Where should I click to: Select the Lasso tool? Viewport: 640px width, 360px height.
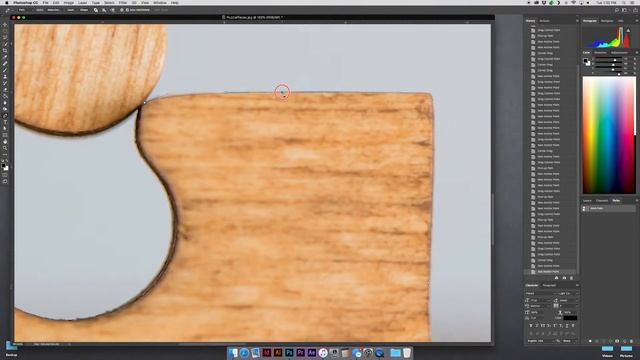coord(5,38)
